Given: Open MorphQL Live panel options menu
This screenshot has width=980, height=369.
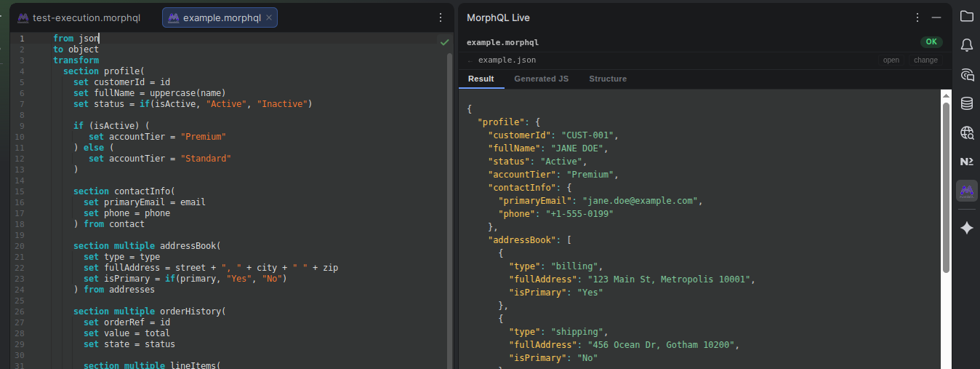Looking at the screenshot, I should point(919,17).
